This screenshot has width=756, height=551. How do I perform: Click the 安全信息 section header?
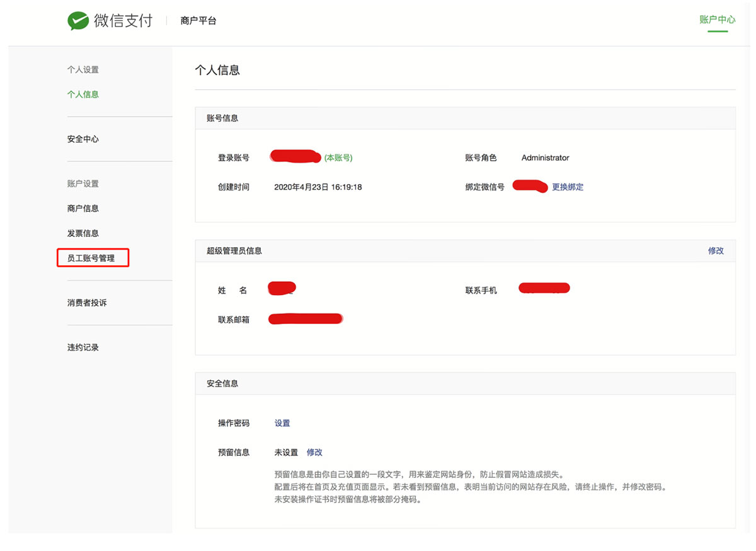pyautogui.click(x=222, y=383)
